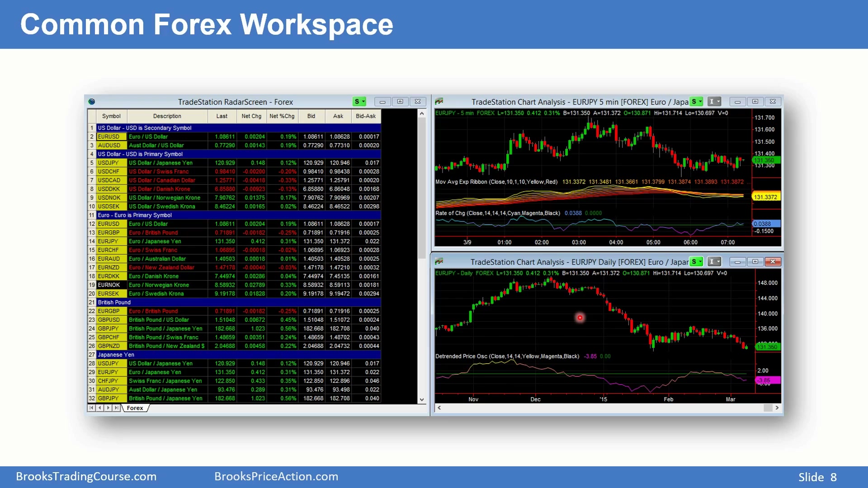This screenshot has width=868, height=488.
Task: Click the chart icon of the EURJPY 5 min window
Action: coord(439,102)
